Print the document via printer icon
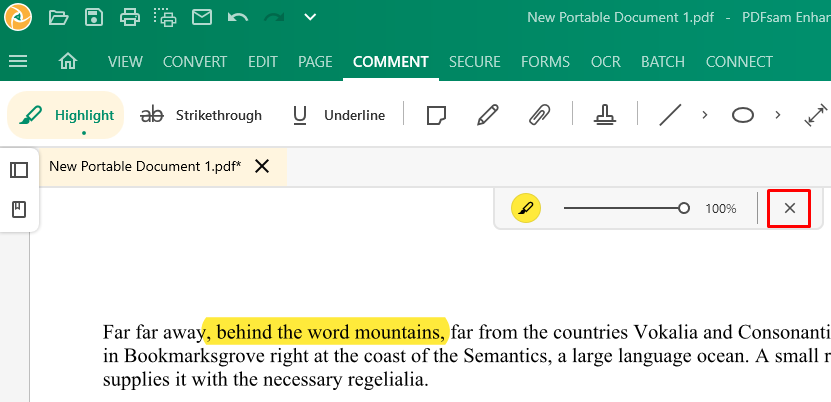This screenshot has width=831, height=402. [130, 17]
